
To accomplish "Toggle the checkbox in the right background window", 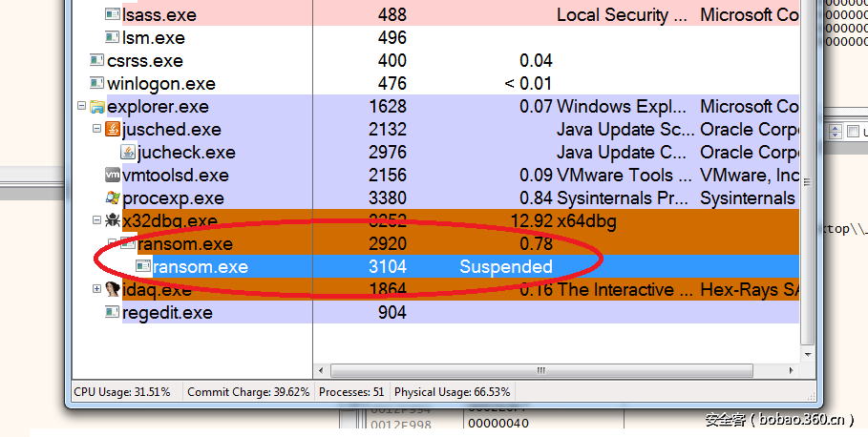I will 853,133.
